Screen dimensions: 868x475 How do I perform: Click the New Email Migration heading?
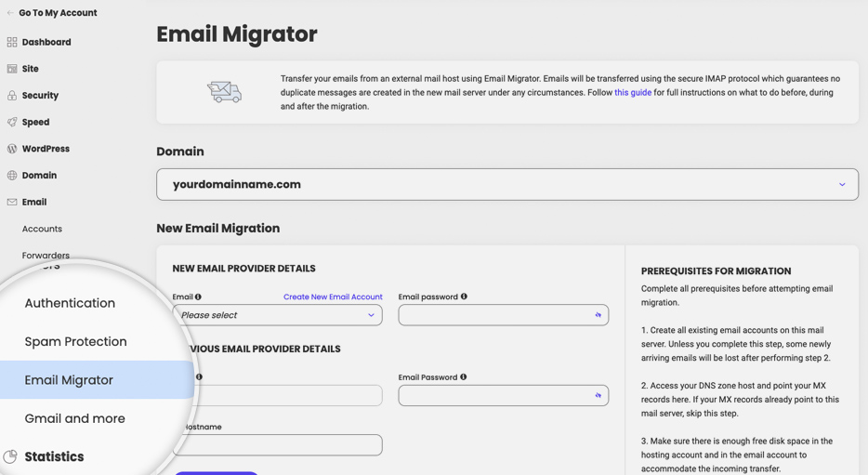(x=218, y=228)
